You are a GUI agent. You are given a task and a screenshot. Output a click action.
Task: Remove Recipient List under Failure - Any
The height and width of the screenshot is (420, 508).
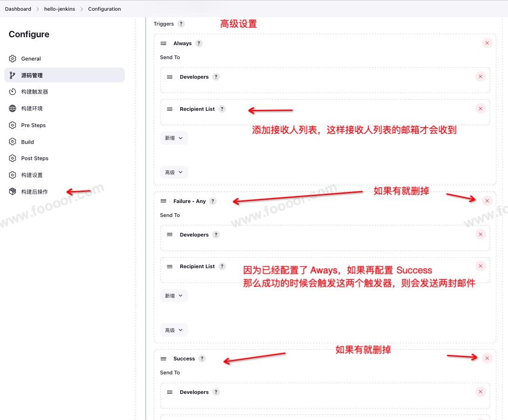click(x=481, y=266)
